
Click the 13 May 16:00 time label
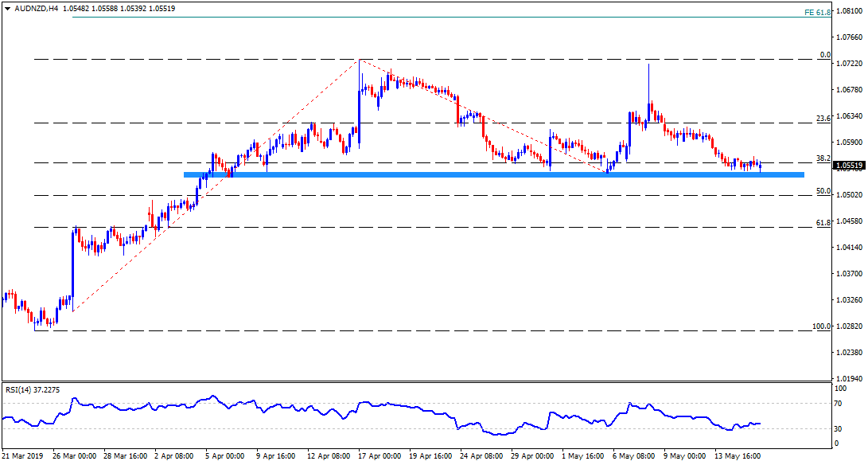pos(740,456)
